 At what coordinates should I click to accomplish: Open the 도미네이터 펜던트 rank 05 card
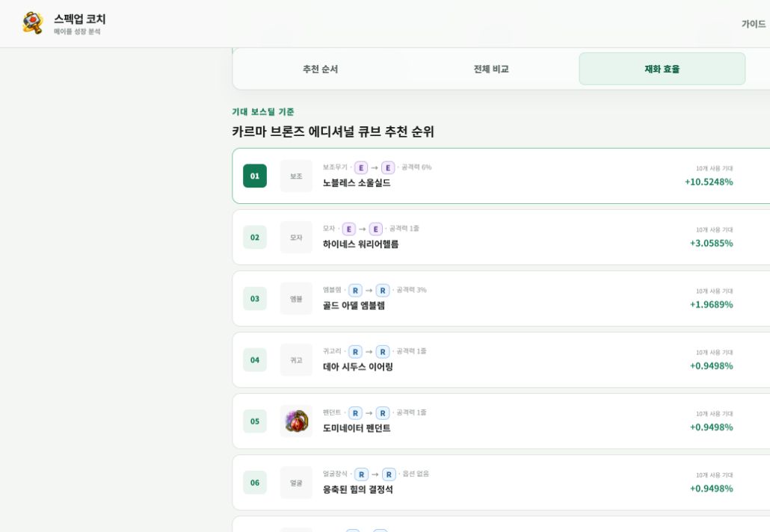click(501, 421)
